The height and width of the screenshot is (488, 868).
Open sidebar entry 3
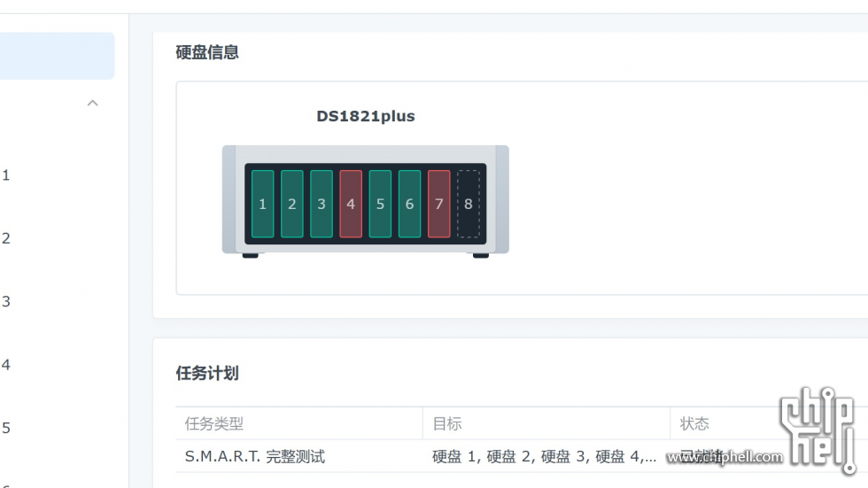point(6,301)
